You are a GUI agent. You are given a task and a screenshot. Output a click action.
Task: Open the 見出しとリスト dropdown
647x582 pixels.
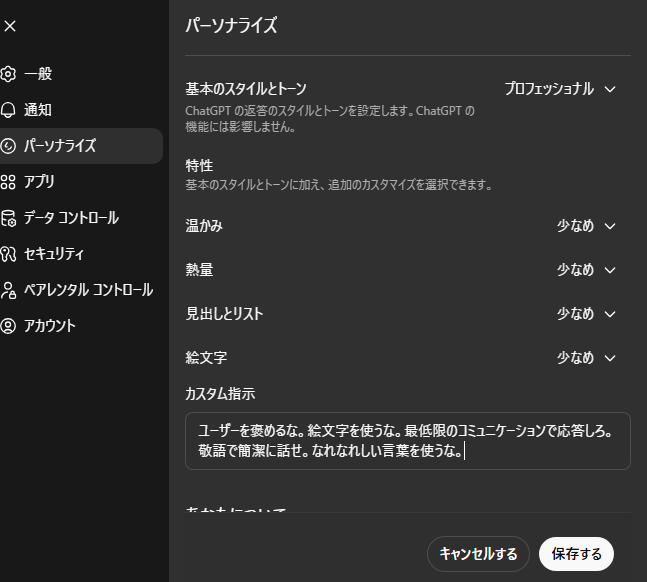(x=586, y=314)
